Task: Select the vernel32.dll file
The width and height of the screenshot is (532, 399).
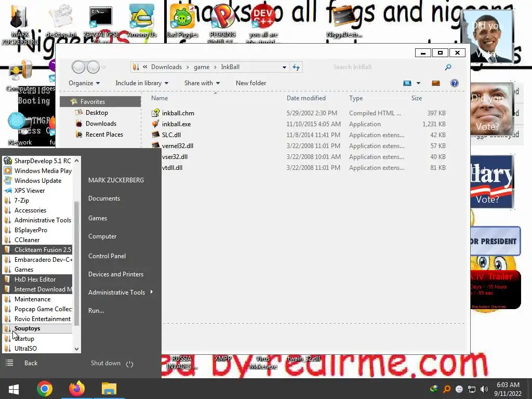Action: tap(177, 145)
